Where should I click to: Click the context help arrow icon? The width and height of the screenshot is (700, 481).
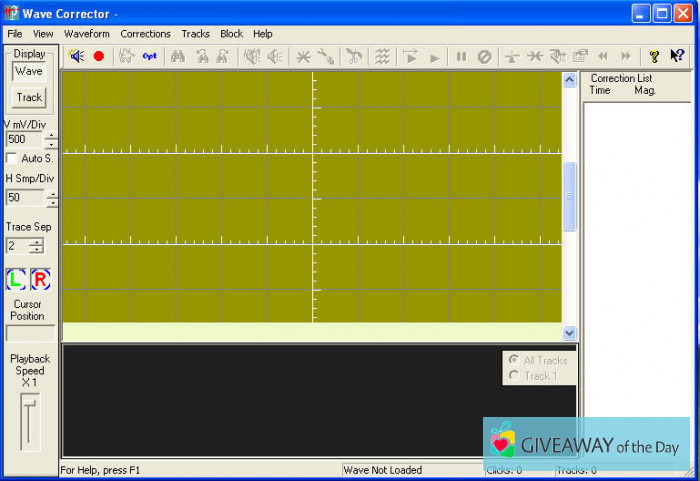click(678, 57)
